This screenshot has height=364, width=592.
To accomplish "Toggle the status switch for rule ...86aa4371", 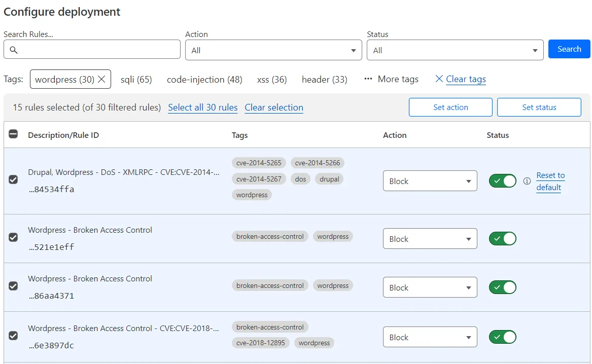I will coord(502,287).
